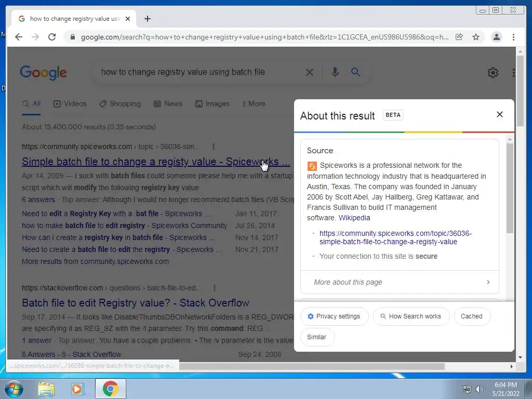Switch to the Shopping tab
This screenshot has width=532, height=399.
(x=120, y=104)
